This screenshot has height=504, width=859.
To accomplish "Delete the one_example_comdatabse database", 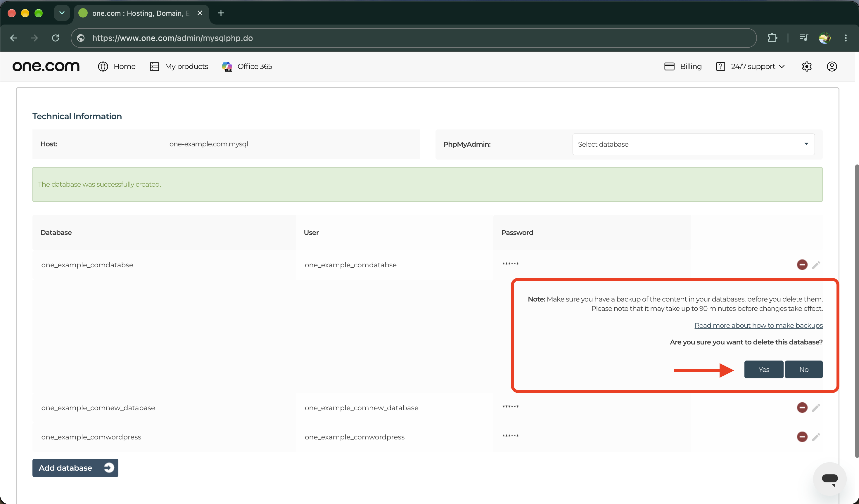I will 802,264.
